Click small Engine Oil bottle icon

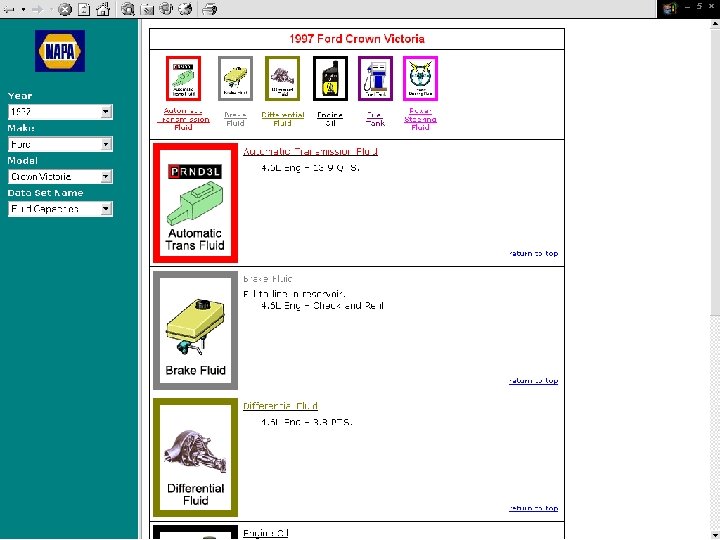coord(330,79)
